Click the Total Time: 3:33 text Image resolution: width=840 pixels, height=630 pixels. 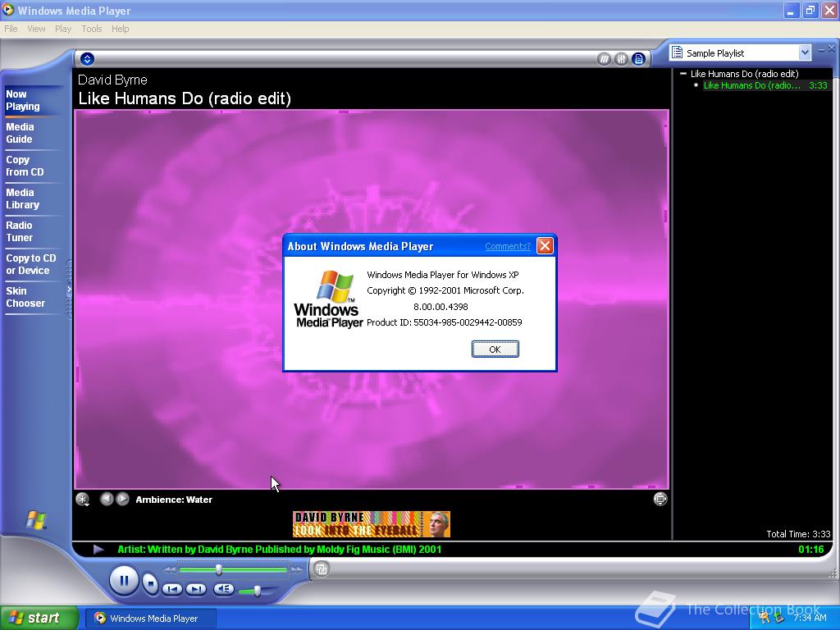tap(798, 533)
